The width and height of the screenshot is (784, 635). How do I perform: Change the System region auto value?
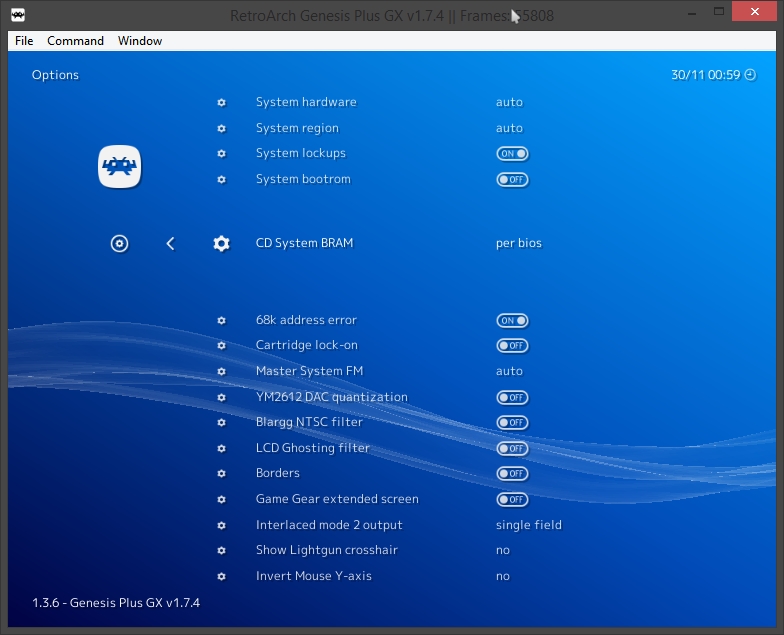[509, 128]
